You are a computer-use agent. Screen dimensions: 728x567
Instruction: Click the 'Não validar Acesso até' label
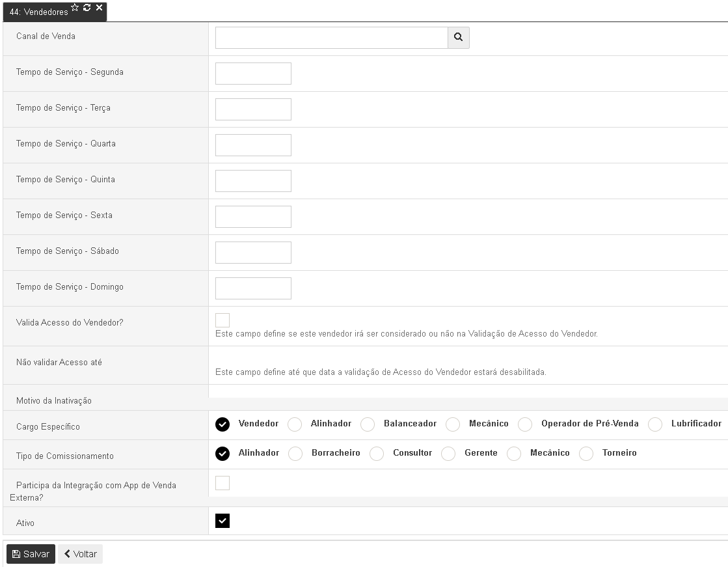[x=59, y=362]
